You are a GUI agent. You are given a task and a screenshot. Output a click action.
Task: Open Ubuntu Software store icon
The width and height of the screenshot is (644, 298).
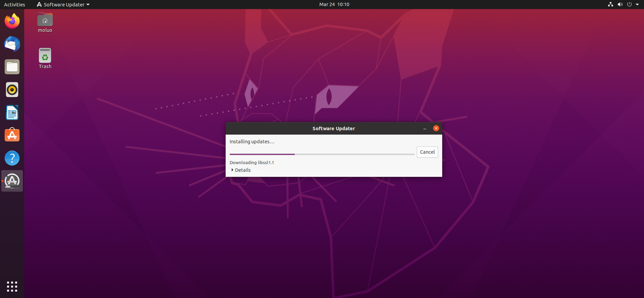pyautogui.click(x=12, y=135)
